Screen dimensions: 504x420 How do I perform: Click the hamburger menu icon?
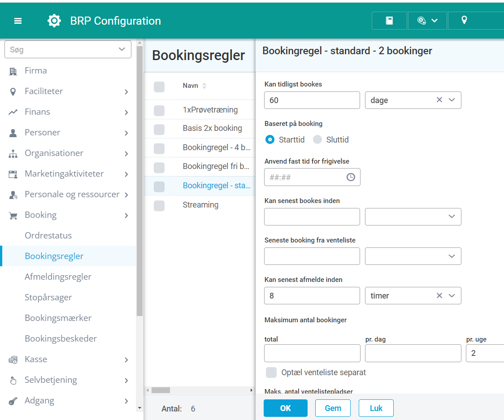(x=18, y=21)
